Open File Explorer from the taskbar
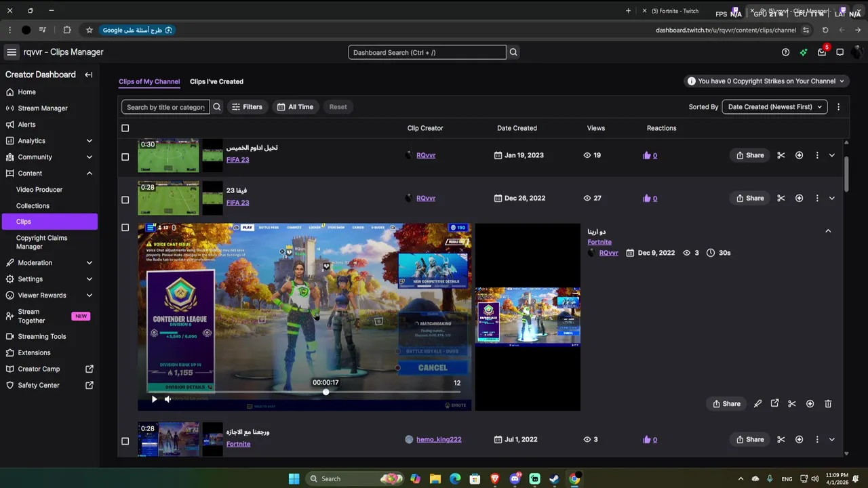Viewport: 868px width, 488px height. pos(435,479)
